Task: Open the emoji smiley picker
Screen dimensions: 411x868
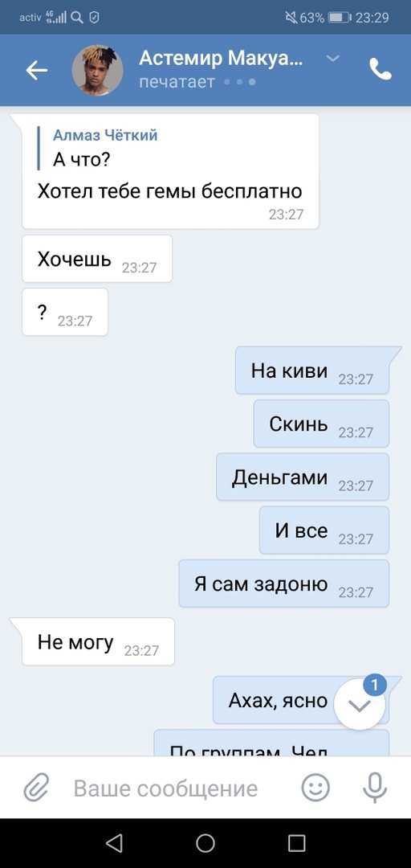Action: [315, 788]
